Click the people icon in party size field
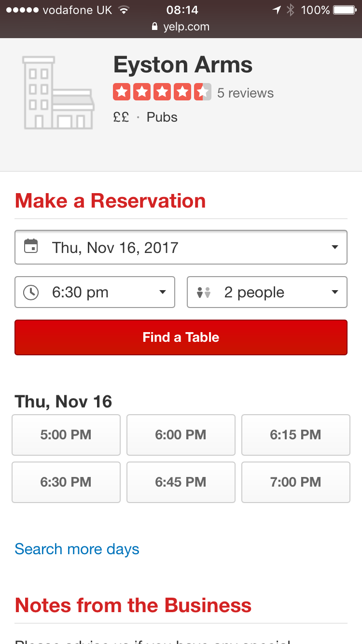362x644 pixels. tap(204, 293)
